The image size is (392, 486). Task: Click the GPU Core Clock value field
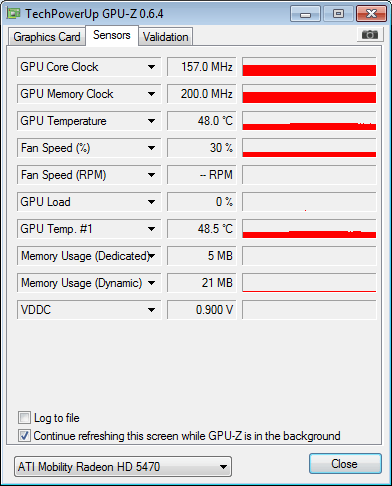click(x=202, y=67)
